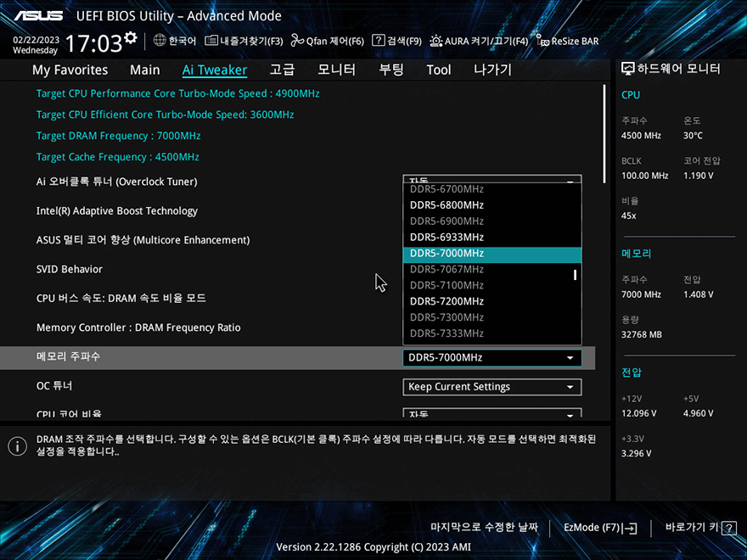Choose DDR5-6800MHz in the list

click(492, 205)
